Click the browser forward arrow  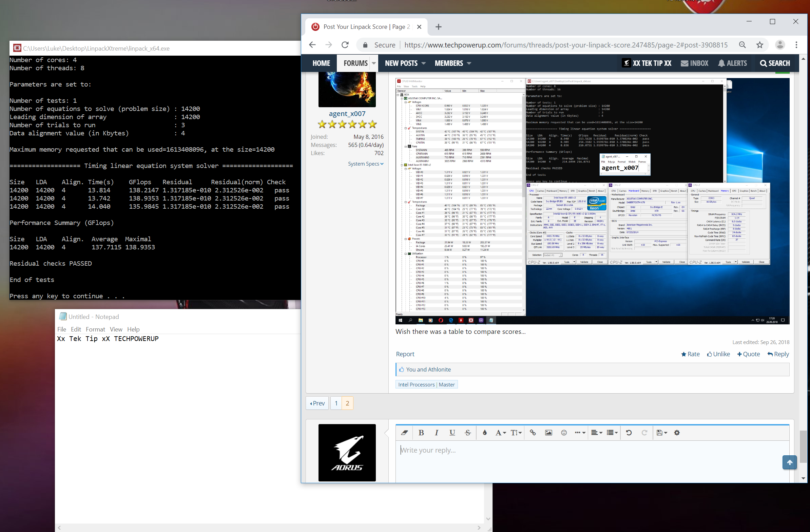[328, 45]
